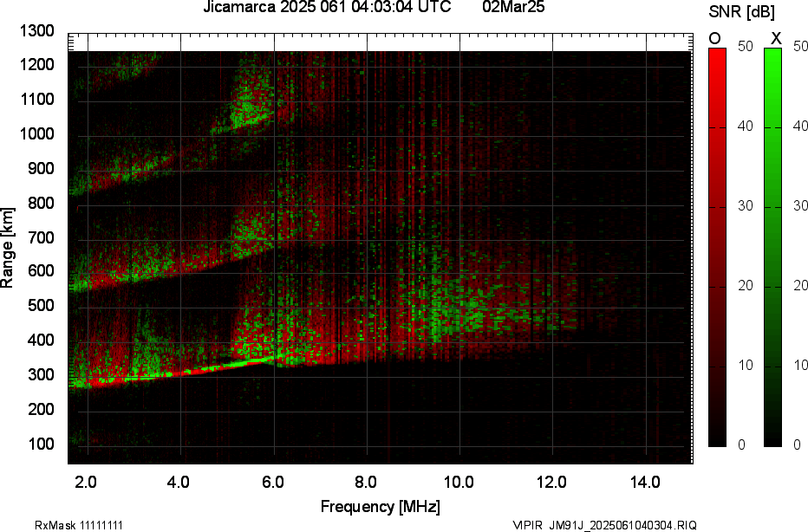Click the range axis label '900'
The width and height of the screenshot is (808, 532).
coord(41,168)
